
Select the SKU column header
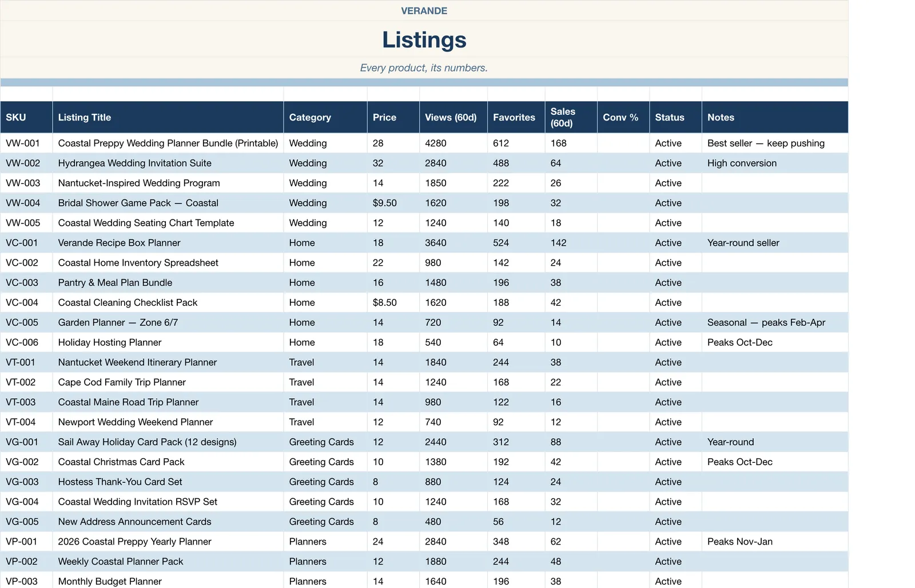point(26,117)
